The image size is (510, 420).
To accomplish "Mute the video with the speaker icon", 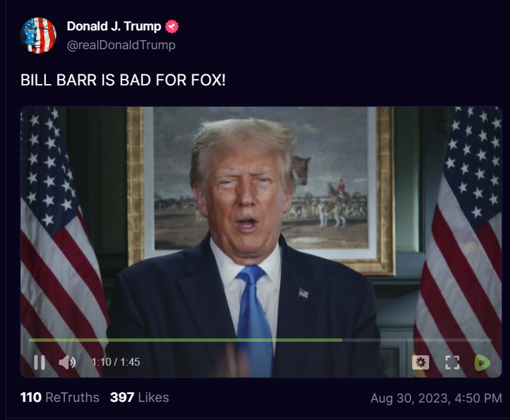I will [67, 362].
